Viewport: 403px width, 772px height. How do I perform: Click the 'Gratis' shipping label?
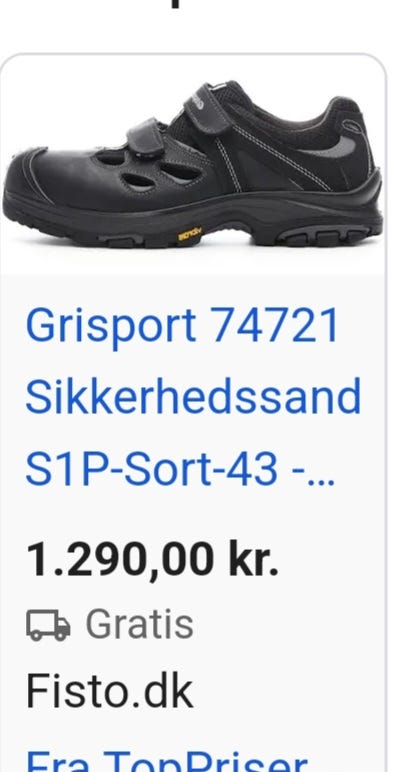point(139,625)
